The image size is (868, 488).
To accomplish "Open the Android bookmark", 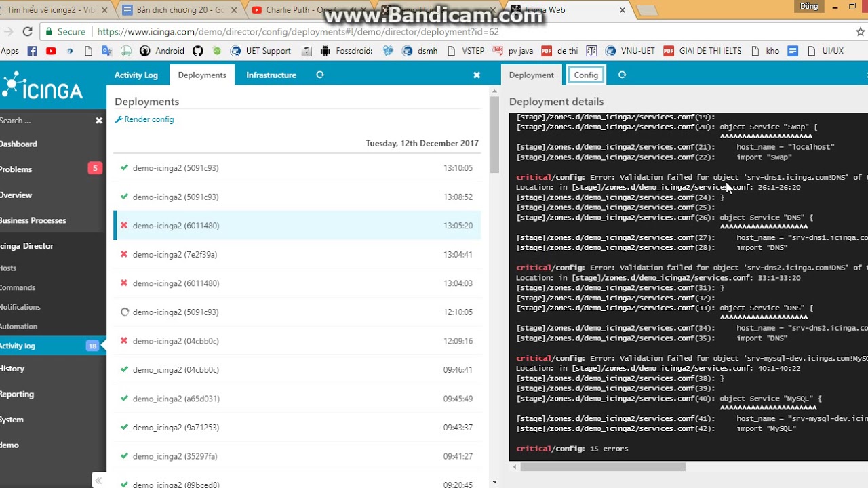I will [162, 51].
